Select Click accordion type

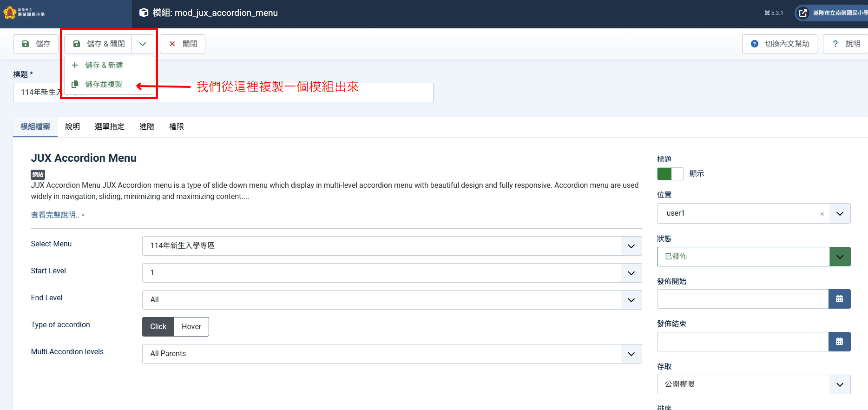click(158, 327)
